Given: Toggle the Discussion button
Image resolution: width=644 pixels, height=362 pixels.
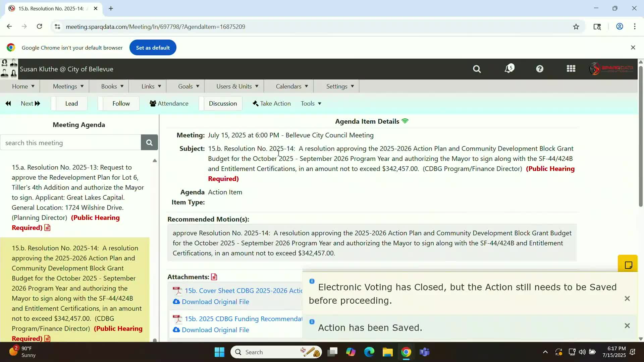Looking at the screenshot, I should click(x=223, y=104).
